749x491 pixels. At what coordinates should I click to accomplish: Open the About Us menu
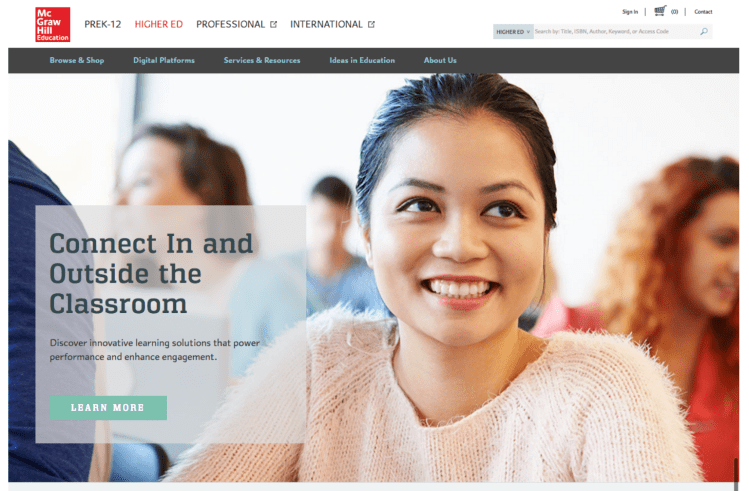(x=440, y=60)
